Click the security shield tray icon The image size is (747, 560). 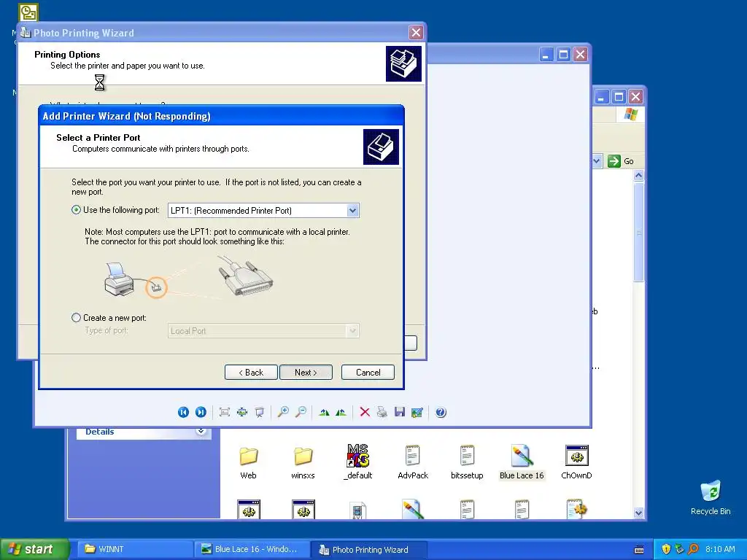pyautogui.click(x=666, y=549)
